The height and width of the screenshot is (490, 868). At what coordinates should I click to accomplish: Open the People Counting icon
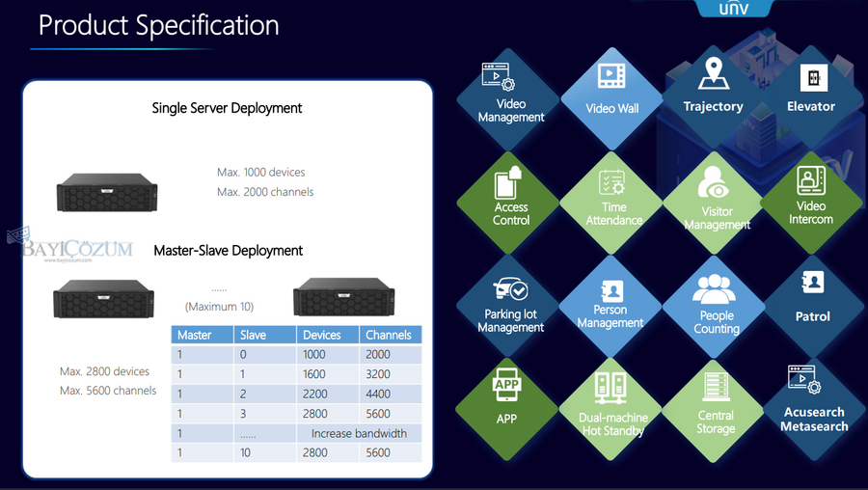(x=716, y=305)
